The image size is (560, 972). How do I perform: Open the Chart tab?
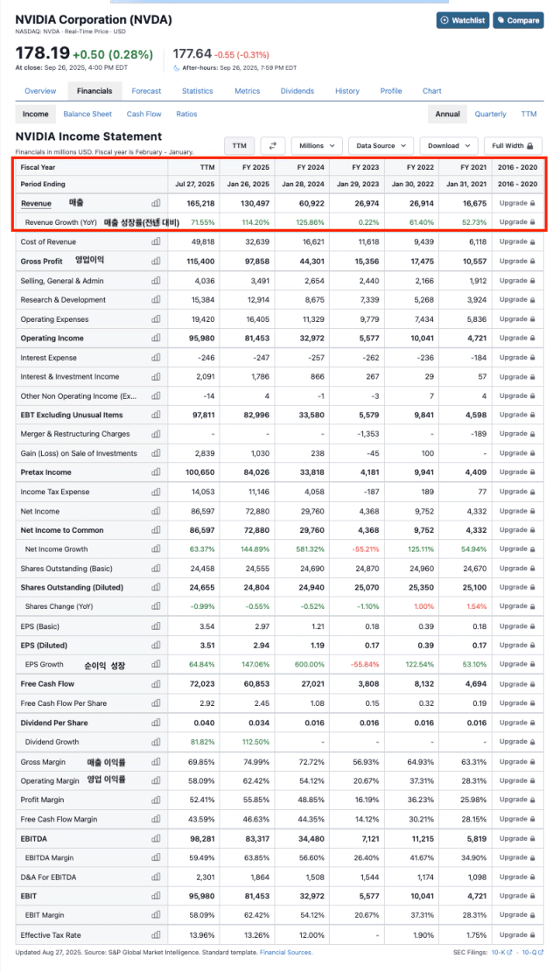coord(432,91)
